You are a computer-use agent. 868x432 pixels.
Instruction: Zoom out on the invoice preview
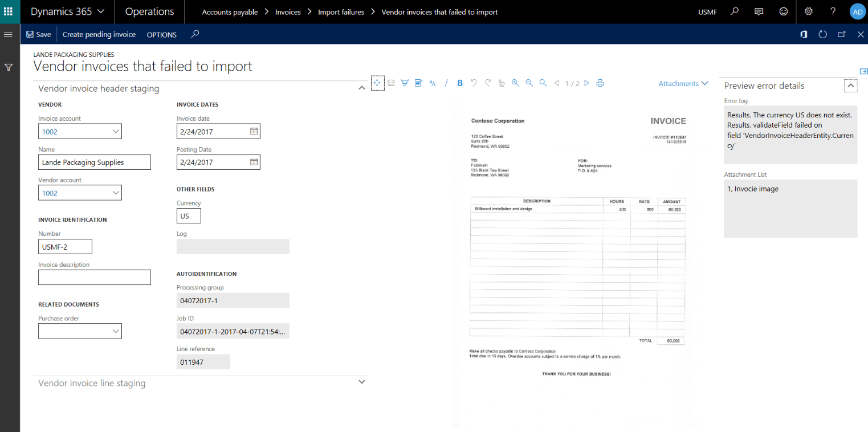(x=529, y=83)
